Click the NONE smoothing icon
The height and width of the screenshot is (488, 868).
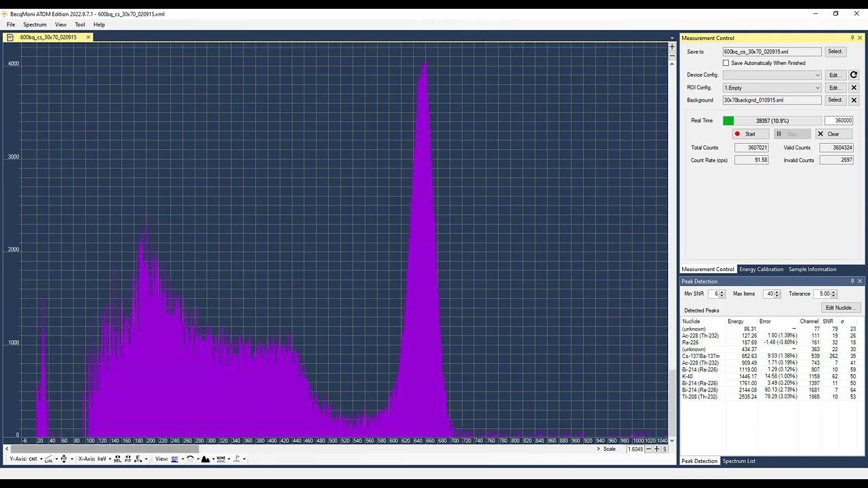coord(221,459)
